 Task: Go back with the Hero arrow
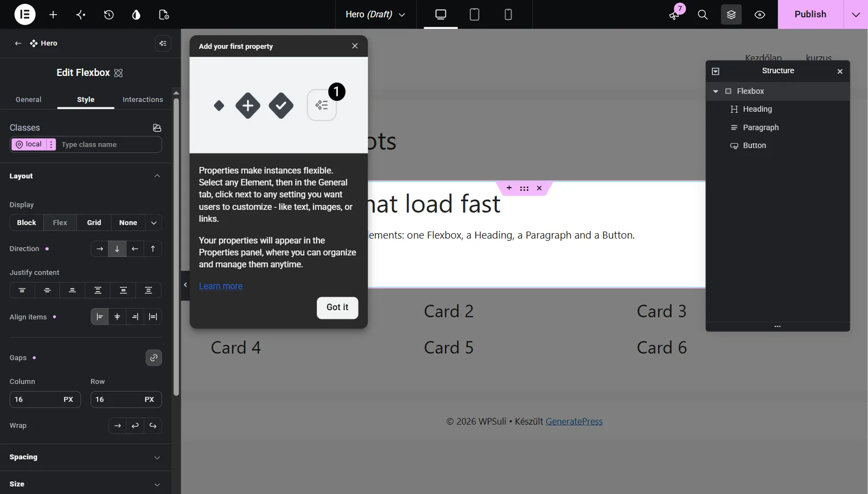18,43
